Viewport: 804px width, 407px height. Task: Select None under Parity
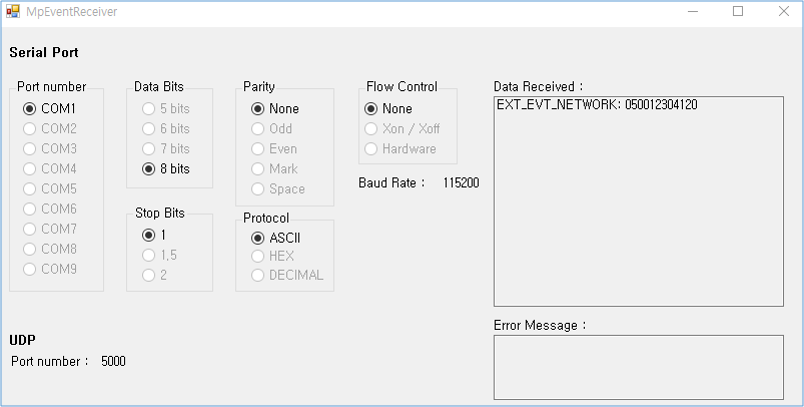pos(258,108)
